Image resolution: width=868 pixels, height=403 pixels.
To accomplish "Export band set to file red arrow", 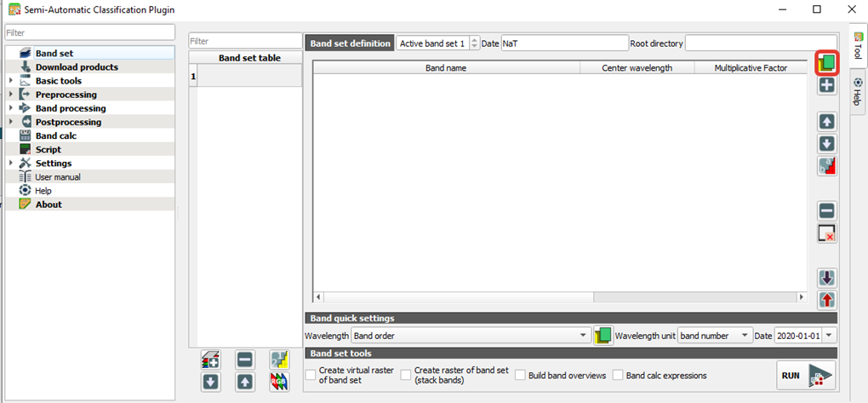I will (827, 300).
